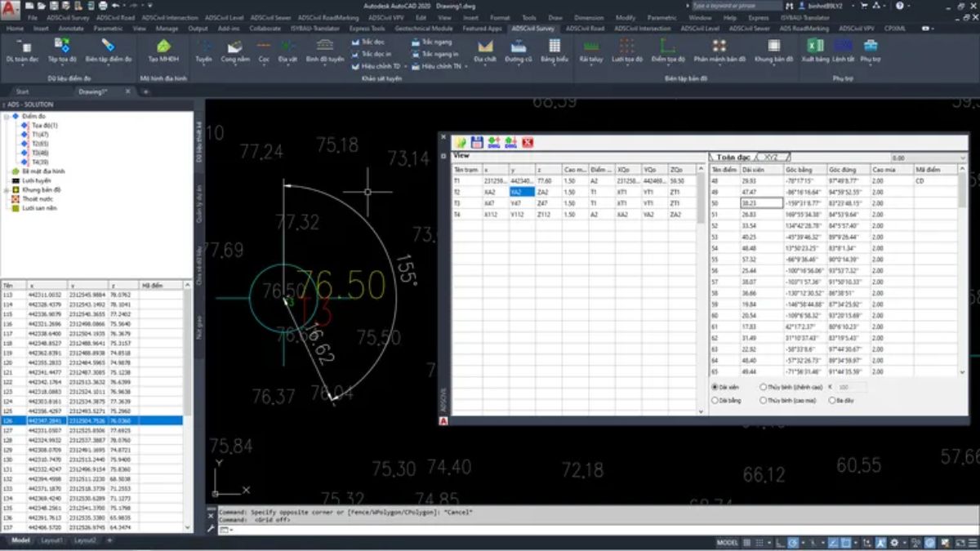Select Bề mặt địa hình tree item
Screen dimensions: 980x551
43,171
